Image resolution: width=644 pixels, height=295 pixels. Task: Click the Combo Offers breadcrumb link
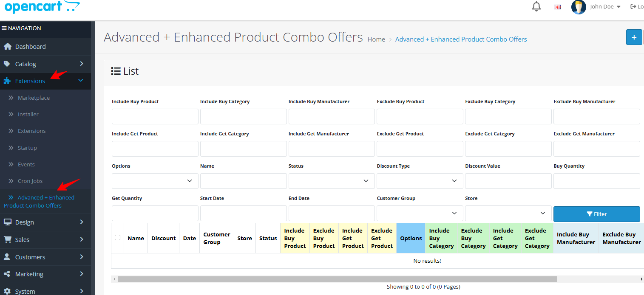(461, 39)
